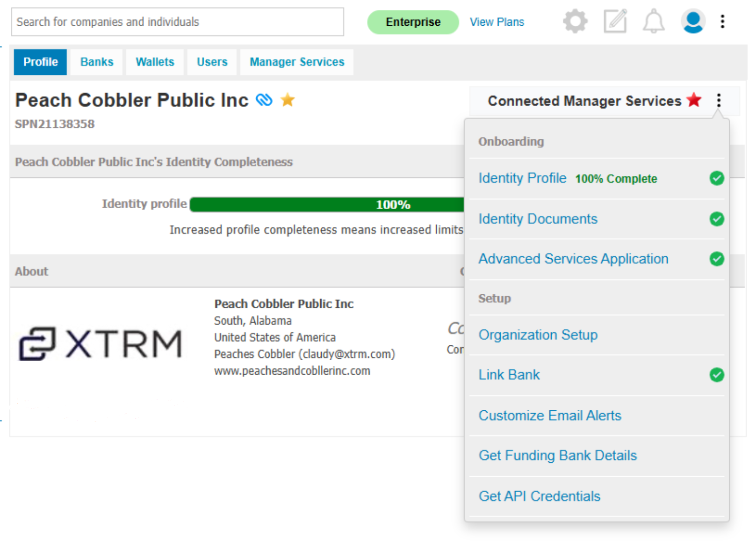Click the South, Alabama address line
This screenshot has width=756, height=553.
point(252,321)
